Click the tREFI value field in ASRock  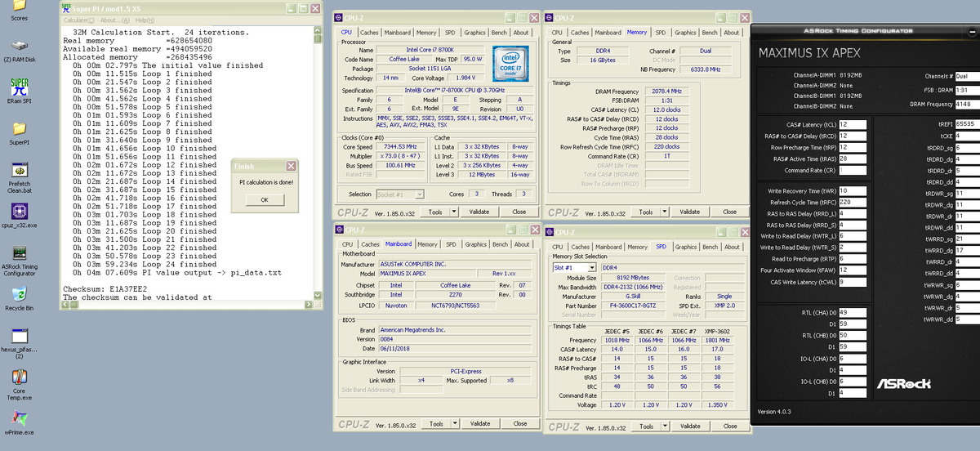[x=969, y=124]
